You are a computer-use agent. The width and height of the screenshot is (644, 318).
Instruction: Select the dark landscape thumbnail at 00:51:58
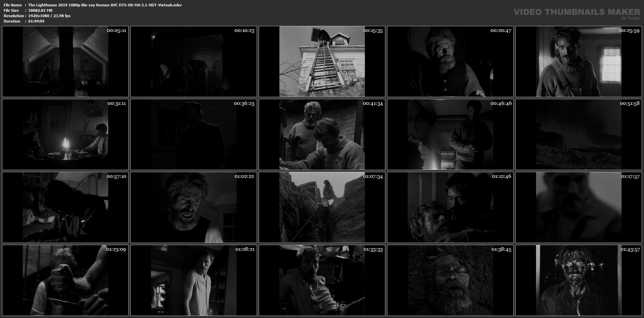(578, 134)
